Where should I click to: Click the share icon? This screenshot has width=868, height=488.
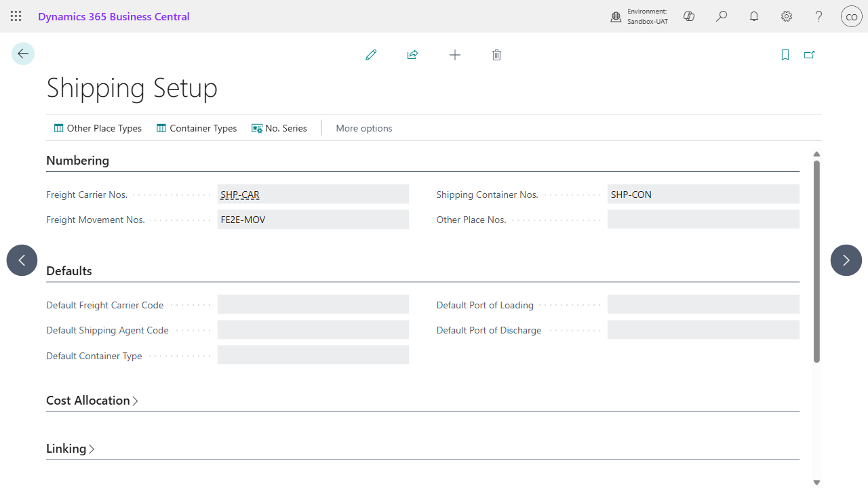coord(412,55)
